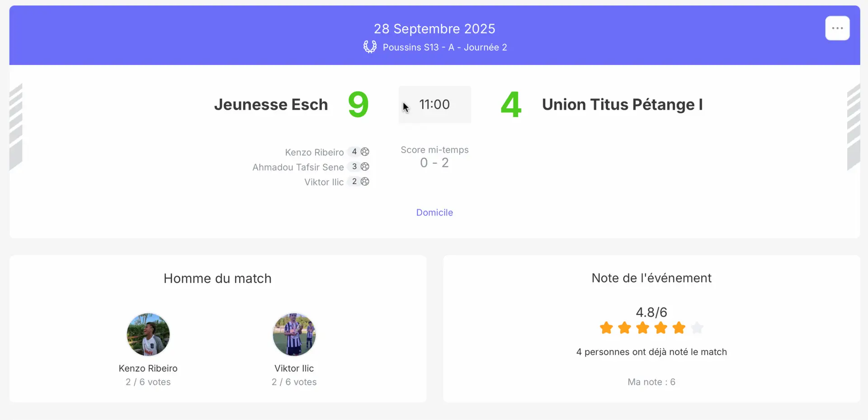The height and width of the screenshot is (420, 868).
Task: Click the Viktor Ilic name under Homme du match
Action: (294, 369)
